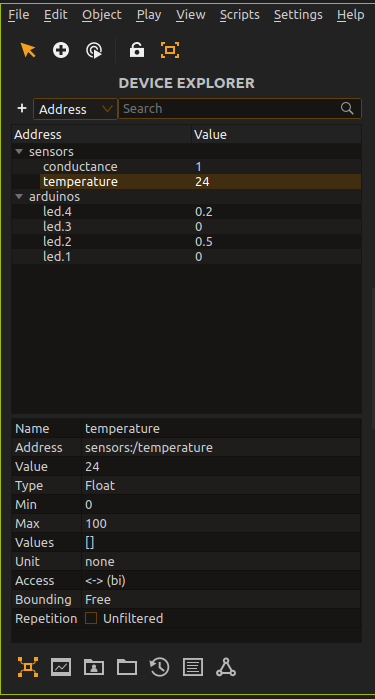
Task: Open the topology triangle panel icon
Action: tap(226, 667)
